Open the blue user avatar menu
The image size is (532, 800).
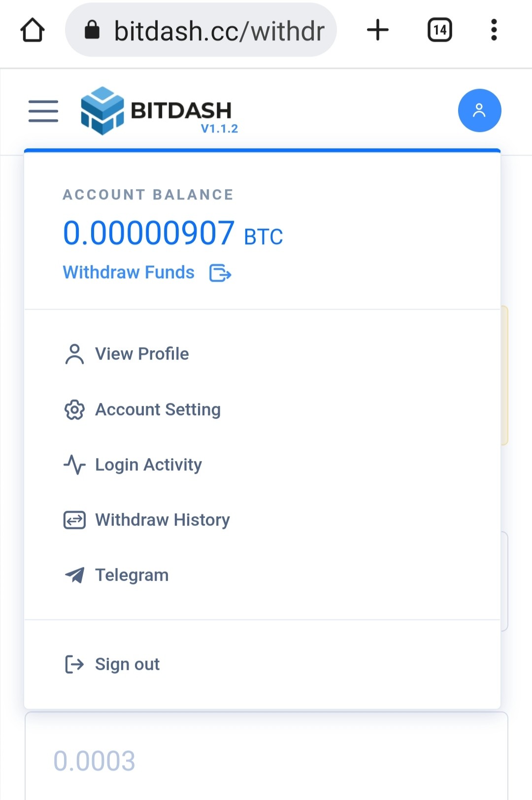click(x=479, y=110)
